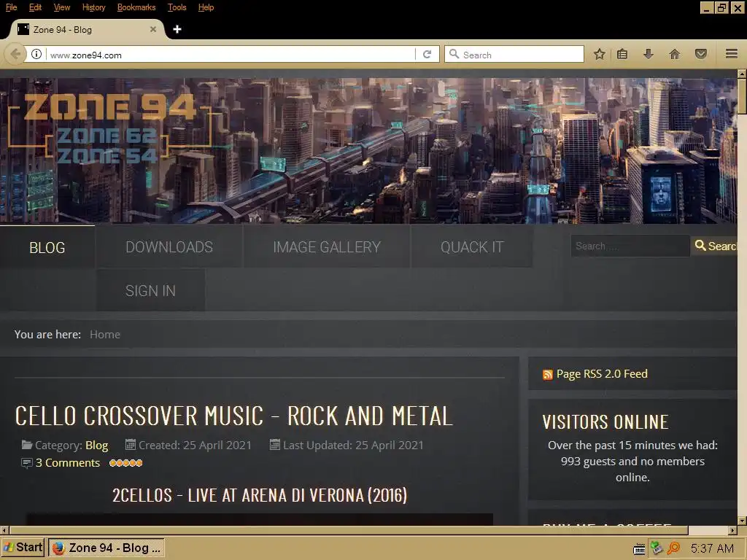The image size is (747, 560).
Task: Open the DOWNLOADS navigation item
Action: click(169, 246)
